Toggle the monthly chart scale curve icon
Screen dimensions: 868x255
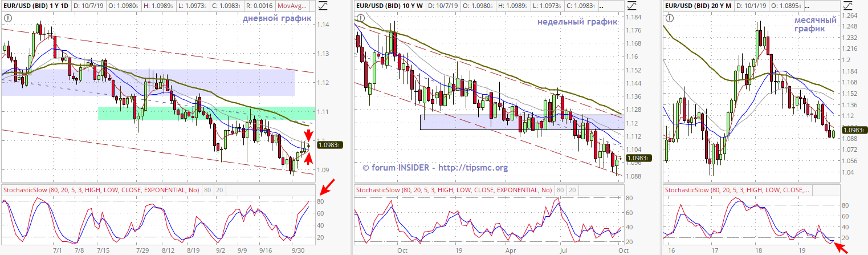click(849, 6)
